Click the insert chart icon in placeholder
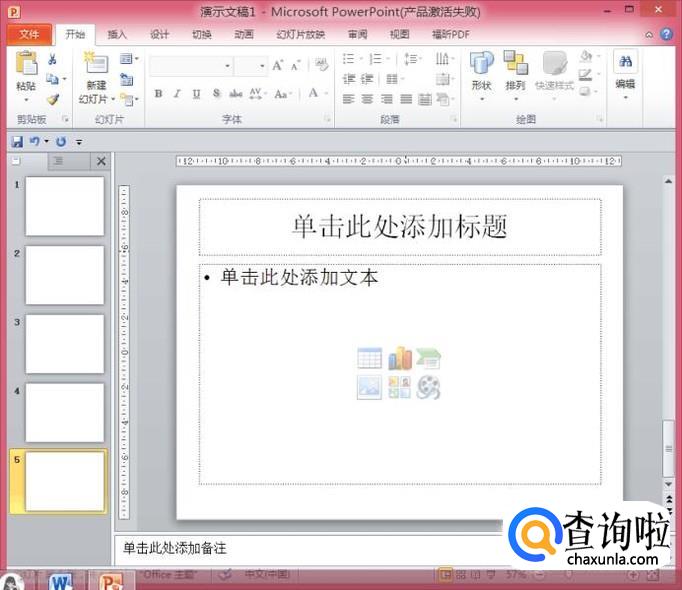 pos(400,359)
